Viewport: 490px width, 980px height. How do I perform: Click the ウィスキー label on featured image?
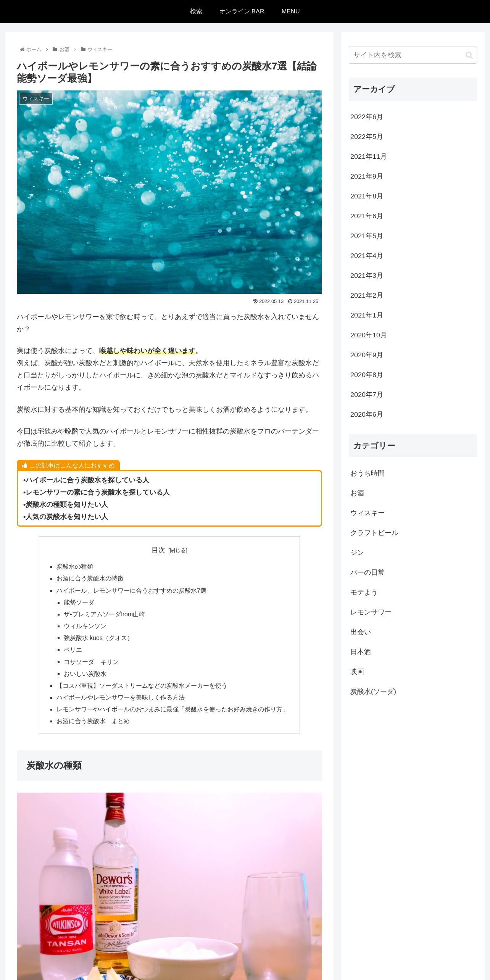click(36, 98)
